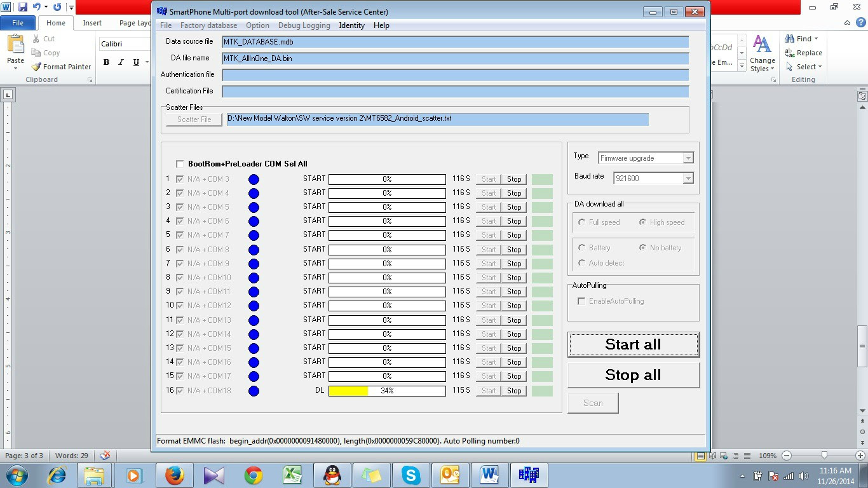Toggle Bold formatting in Word
Viewport: 868px width, 488px height.
click(106, 62)
